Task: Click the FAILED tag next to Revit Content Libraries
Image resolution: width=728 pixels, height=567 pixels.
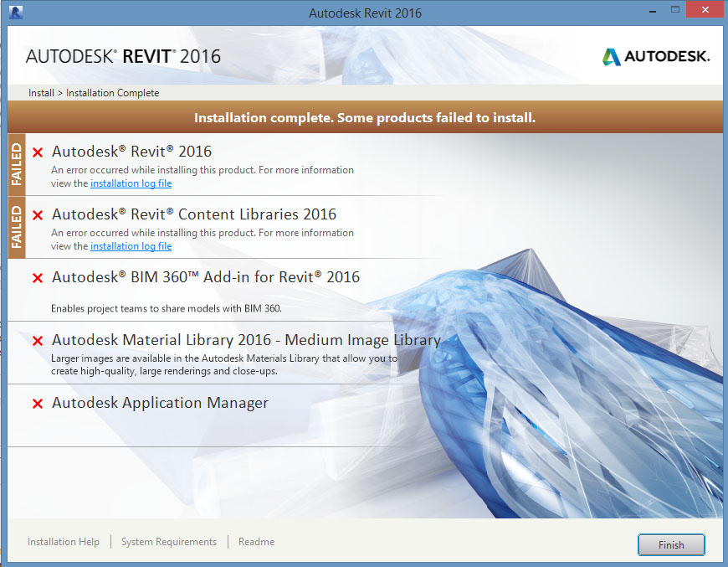Action: tap(17, 227)
